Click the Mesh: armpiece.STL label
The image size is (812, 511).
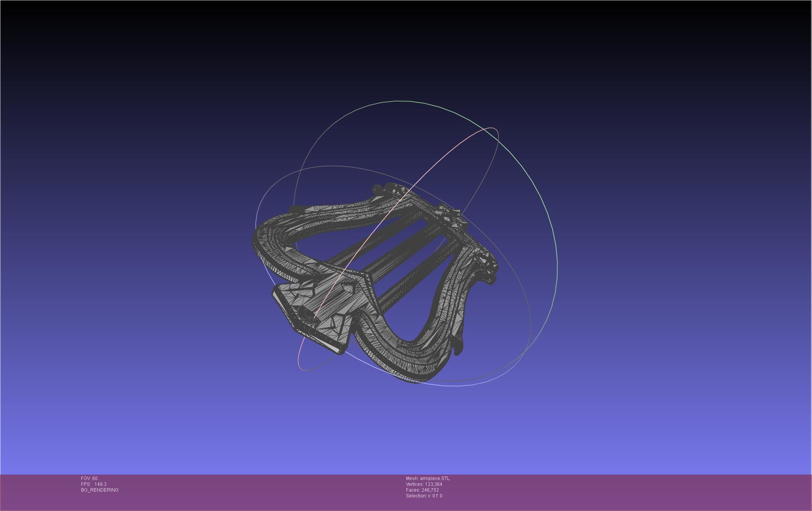pos(428,478)
